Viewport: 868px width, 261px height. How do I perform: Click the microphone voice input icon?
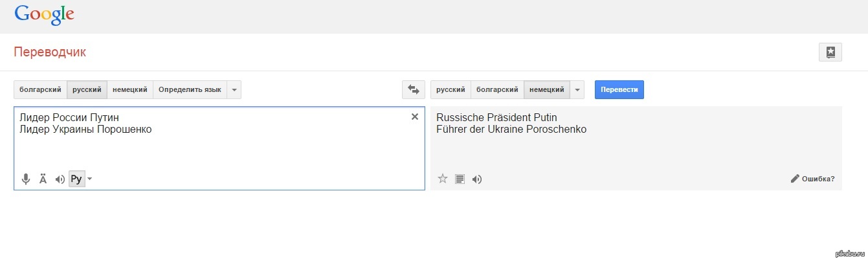[x=26, y=179]
